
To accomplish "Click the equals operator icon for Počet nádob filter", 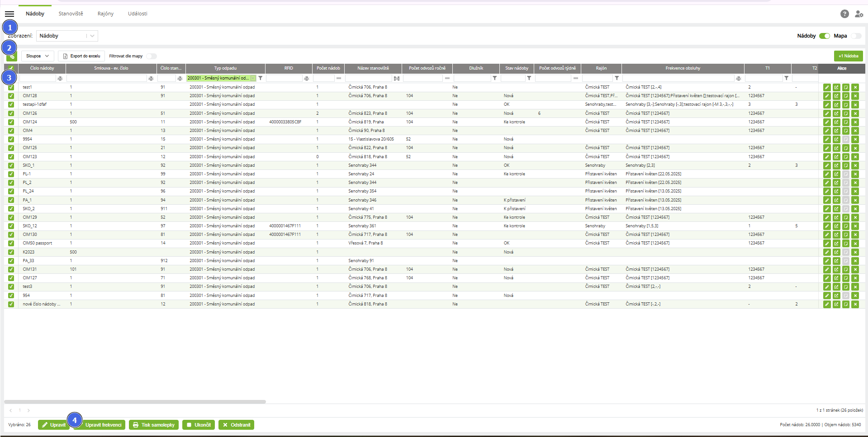I will point(339,78).
